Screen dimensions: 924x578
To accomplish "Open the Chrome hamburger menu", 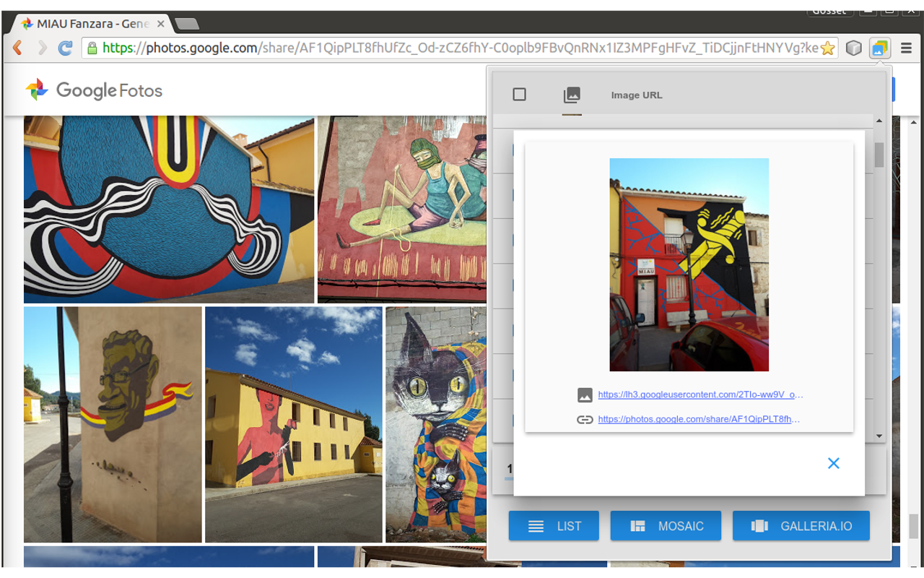I will 906,48.
